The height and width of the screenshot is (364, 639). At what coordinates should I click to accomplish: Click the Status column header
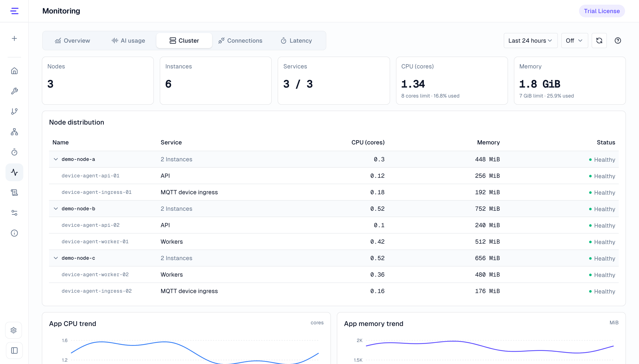click(x=606, y=143)
